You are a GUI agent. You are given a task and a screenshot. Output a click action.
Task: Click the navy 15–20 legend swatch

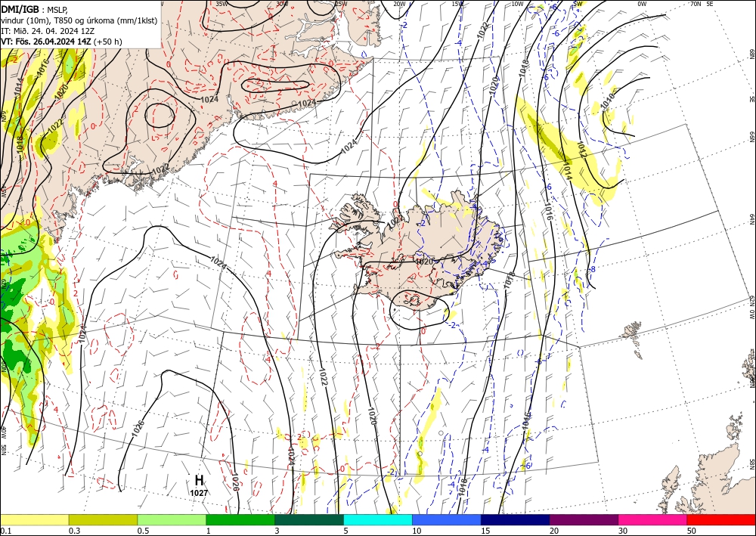tap(516, 519)
